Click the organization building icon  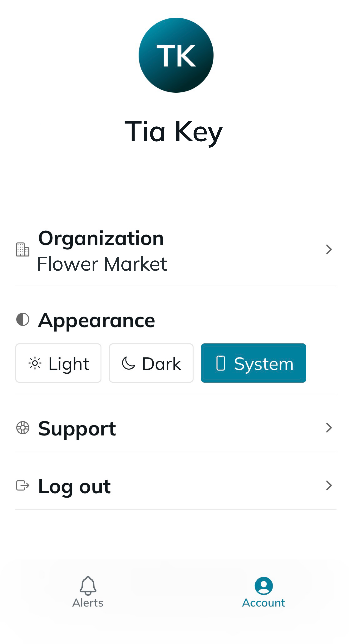(x=23, y=249)
